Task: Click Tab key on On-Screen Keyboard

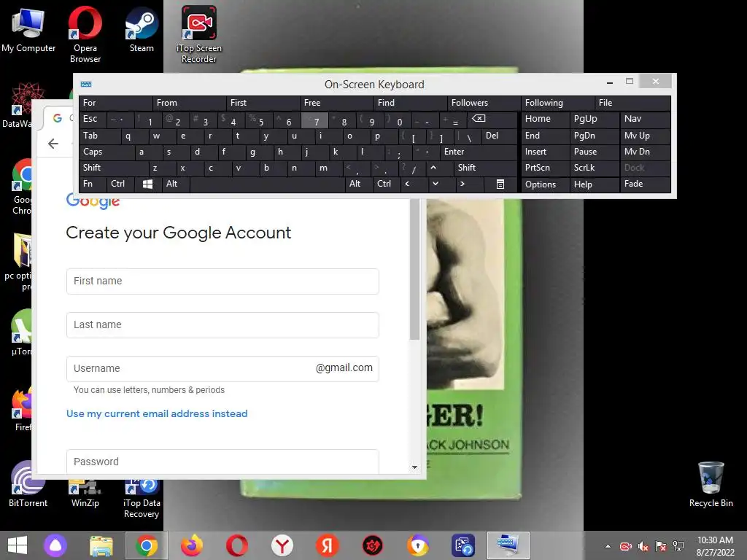Action: (99, 136)
